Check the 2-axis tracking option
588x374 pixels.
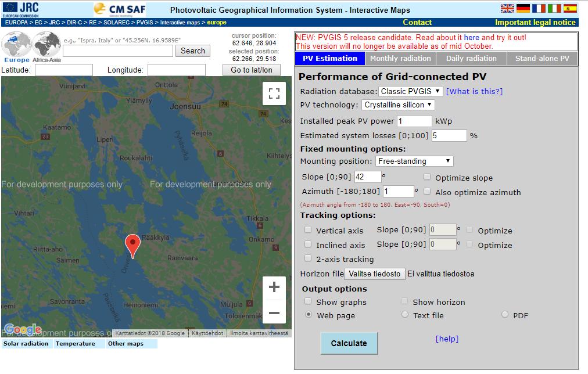coord(308,258)
